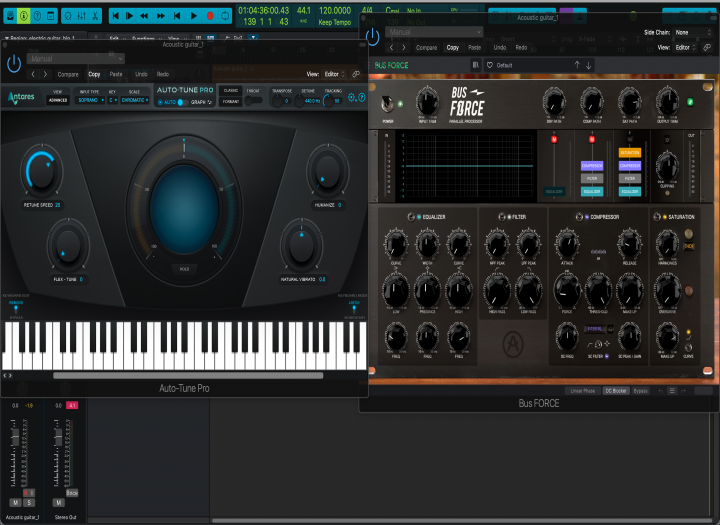
Task: Click the Rewind transport button
Action: pyautogui.click(x=144, y=16)
